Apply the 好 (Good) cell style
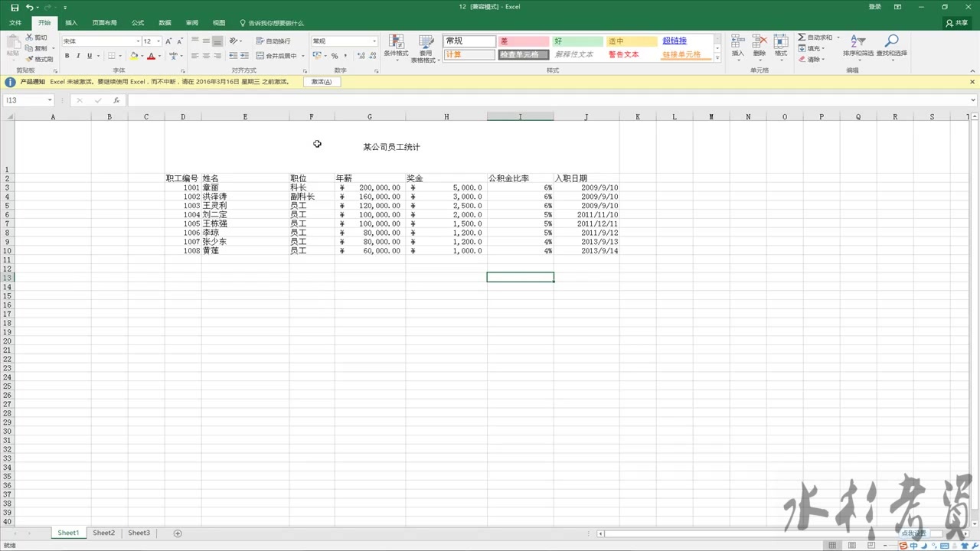 click(x=577, y=41)
